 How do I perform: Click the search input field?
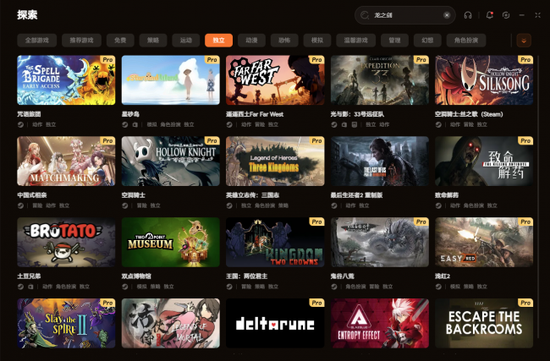point(405,15)
